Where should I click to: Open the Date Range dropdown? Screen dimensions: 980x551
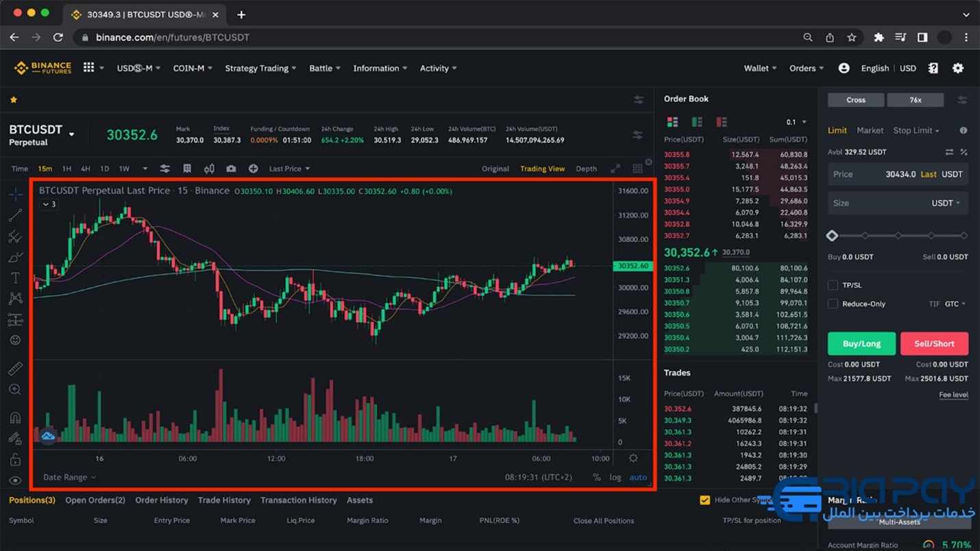click(x=69, y=477)
